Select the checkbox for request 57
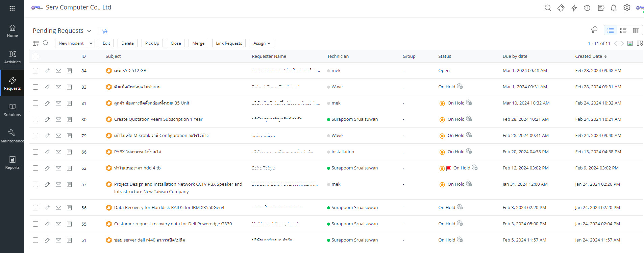Screen dimensions: 644x253 (35, 184)
